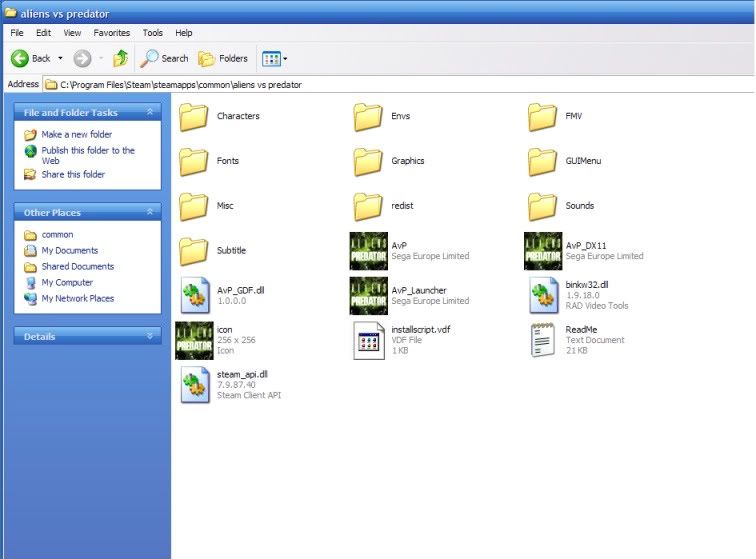Click the address bar path field

(399, 85)
